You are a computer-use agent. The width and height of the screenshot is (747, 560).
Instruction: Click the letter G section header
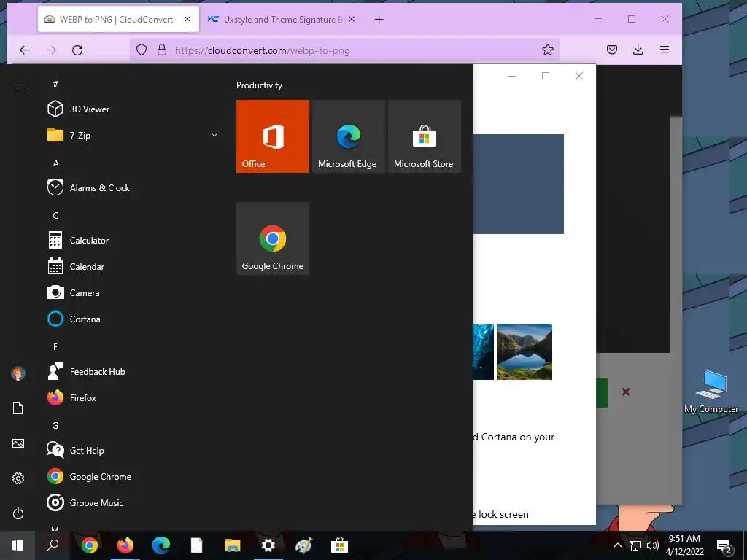55,425
